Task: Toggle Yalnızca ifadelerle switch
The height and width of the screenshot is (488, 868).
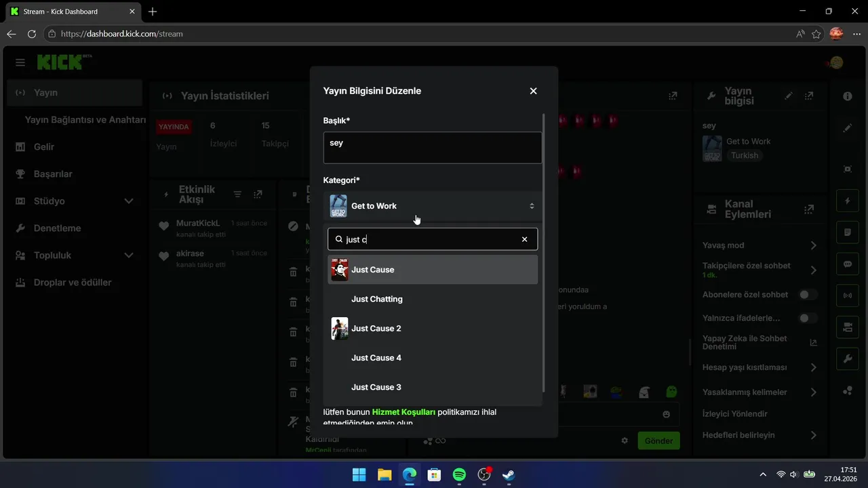Action: 808,318
